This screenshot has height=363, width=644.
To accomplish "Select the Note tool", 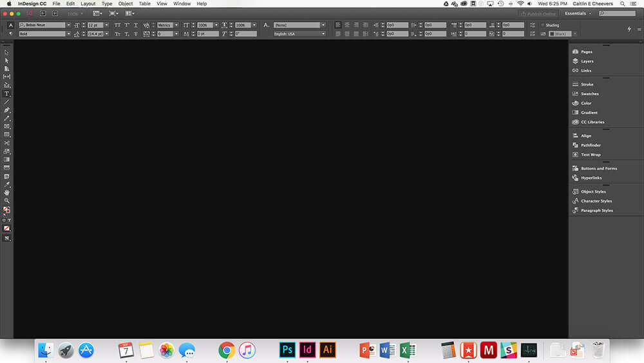I will [x=6, y=177].
